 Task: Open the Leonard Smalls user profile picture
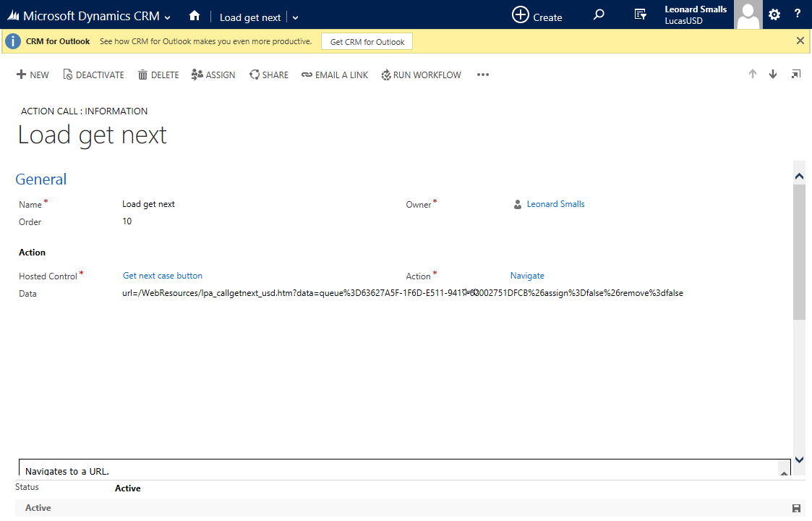748,14
